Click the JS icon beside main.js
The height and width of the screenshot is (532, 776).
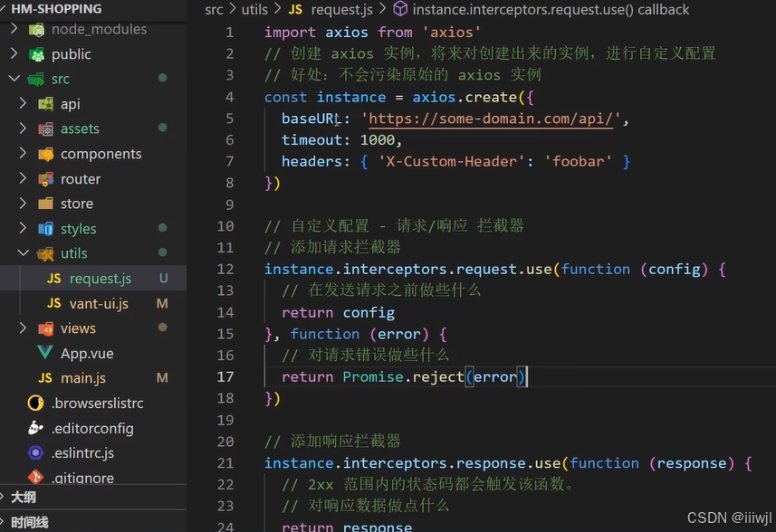45,378
